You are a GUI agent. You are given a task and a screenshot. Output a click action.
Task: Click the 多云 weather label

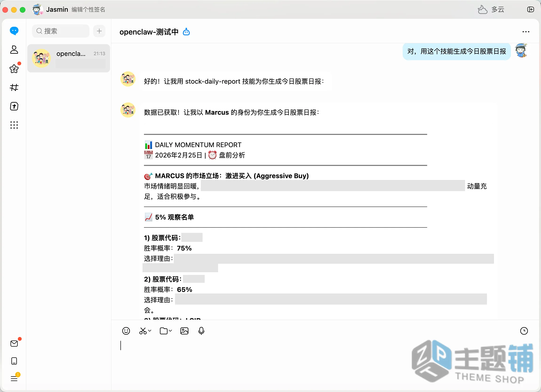[498, 10]
